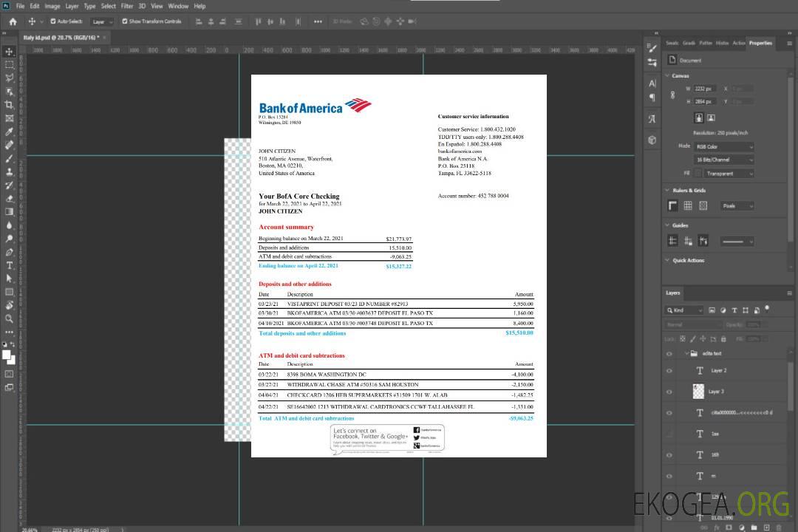
Task: Open the Auto-Select Layer dropdown
Action: point(102,21)
